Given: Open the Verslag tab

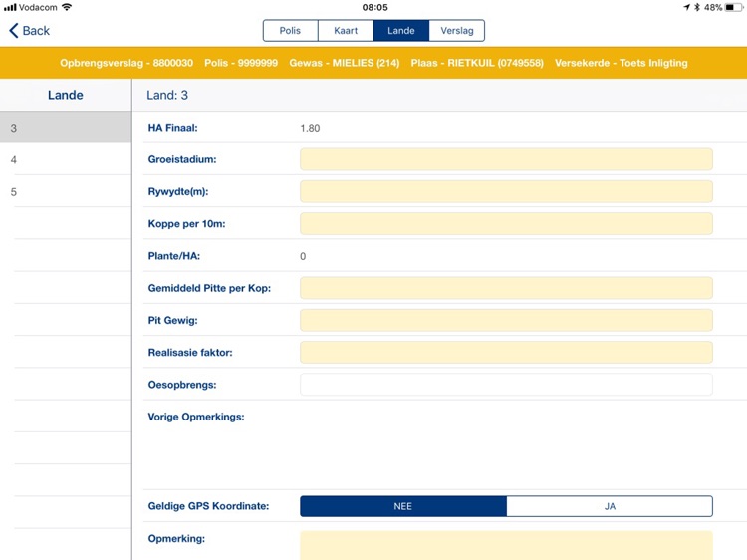Looking at the screenshot, I should coord(457,31).
